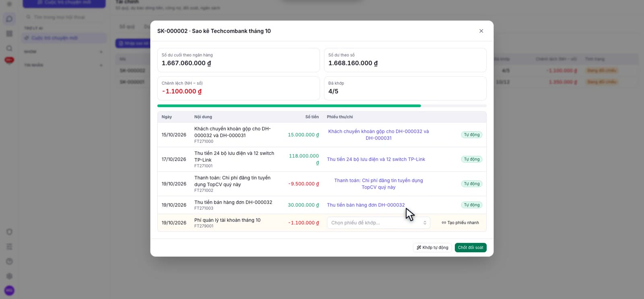Click the amount "118.000.000 ₫"
Viewport: 644px width, 299px height.
tap(304, 159)
